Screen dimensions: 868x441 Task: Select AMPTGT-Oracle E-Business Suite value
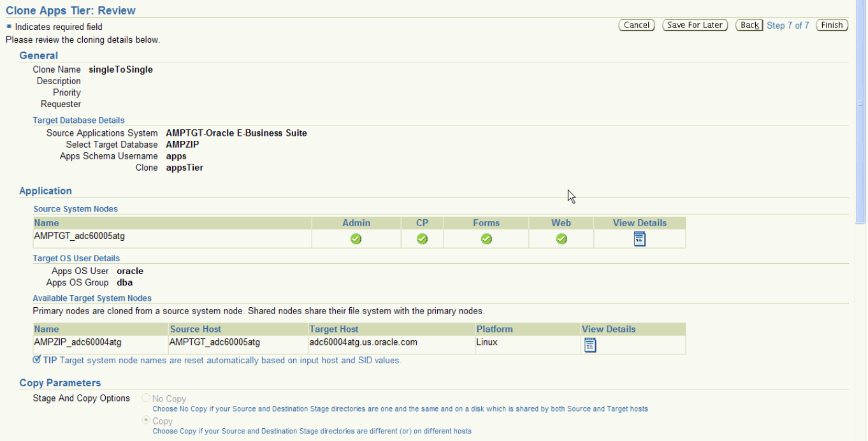236,133
